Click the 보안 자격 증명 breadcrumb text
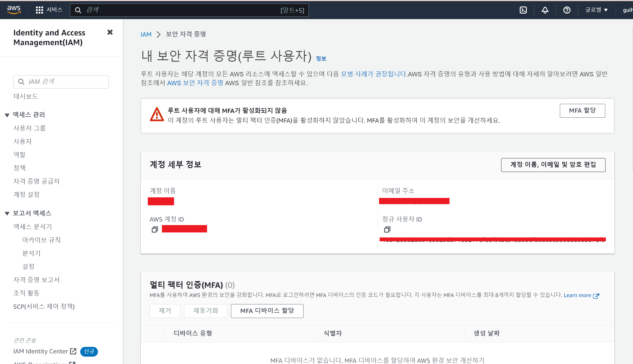This screenshot has height=364, width=633. pyautogui.click(x=186, y=35)
